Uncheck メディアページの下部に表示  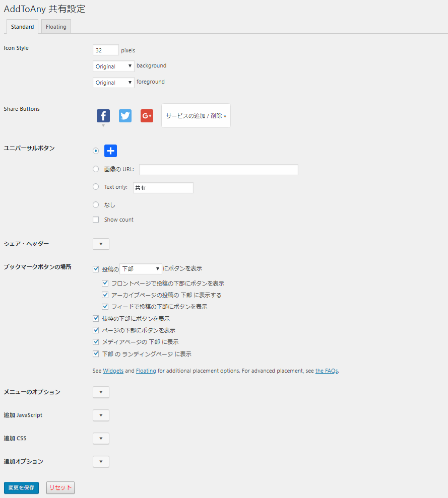pyautogui.click(x=96, y=342)
